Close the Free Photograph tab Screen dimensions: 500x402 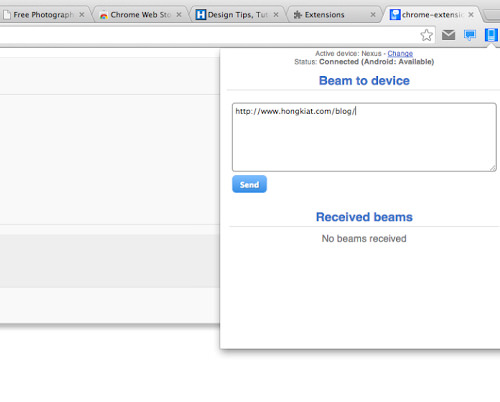point(82,15)
